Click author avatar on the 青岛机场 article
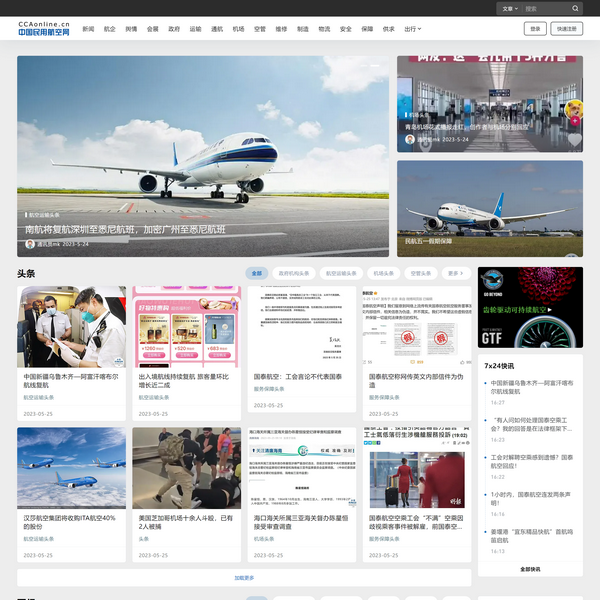600x600 pixels. (x=410, y=140)
